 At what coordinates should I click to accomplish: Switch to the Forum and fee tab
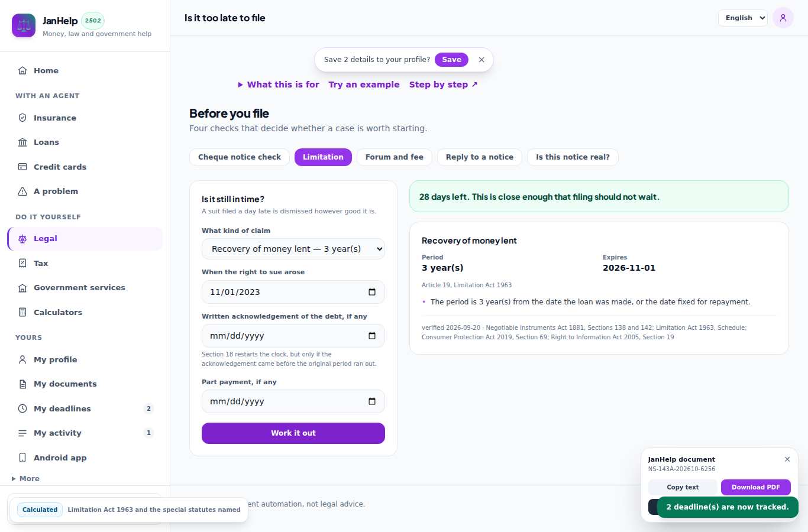pyautogui.click(x=395, y=157)
